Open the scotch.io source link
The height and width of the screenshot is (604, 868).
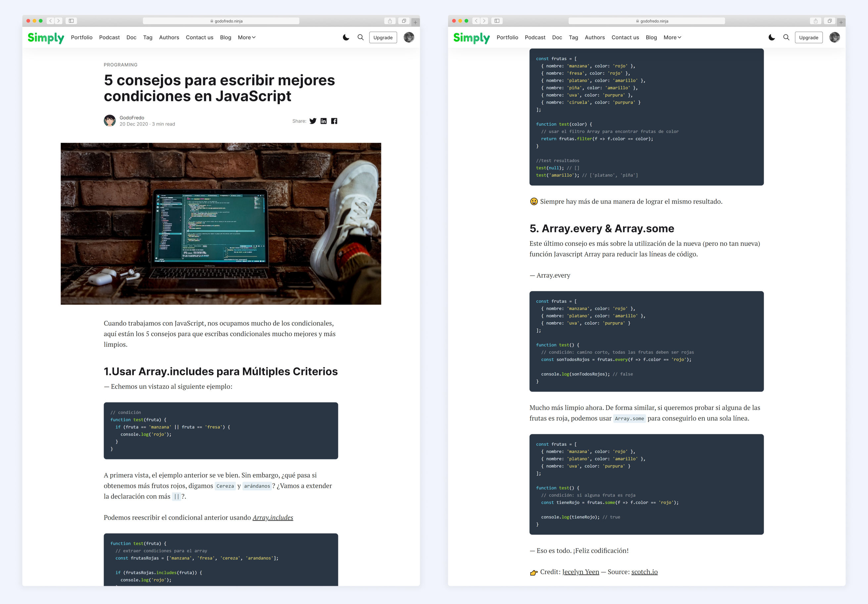[644, 572]
